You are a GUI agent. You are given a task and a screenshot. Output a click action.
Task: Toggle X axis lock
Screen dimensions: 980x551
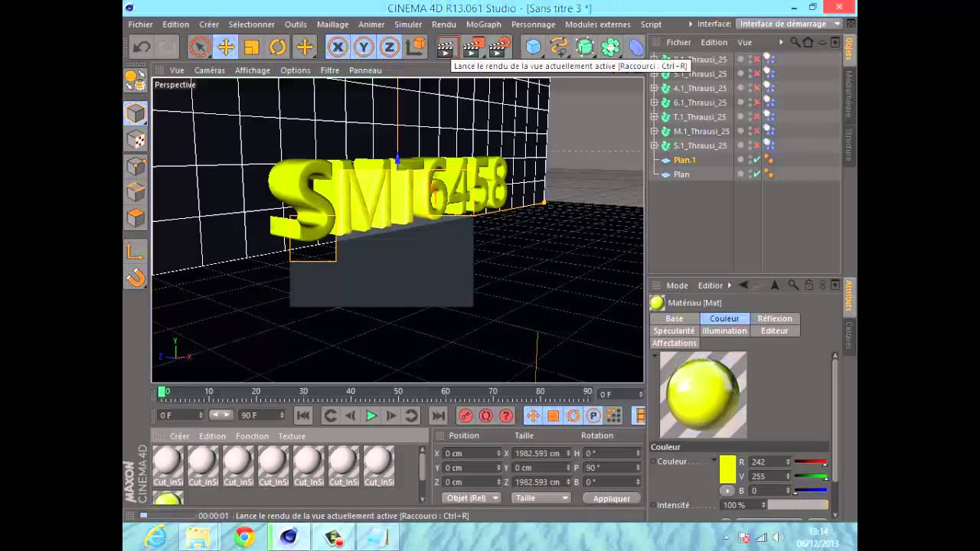338,47
